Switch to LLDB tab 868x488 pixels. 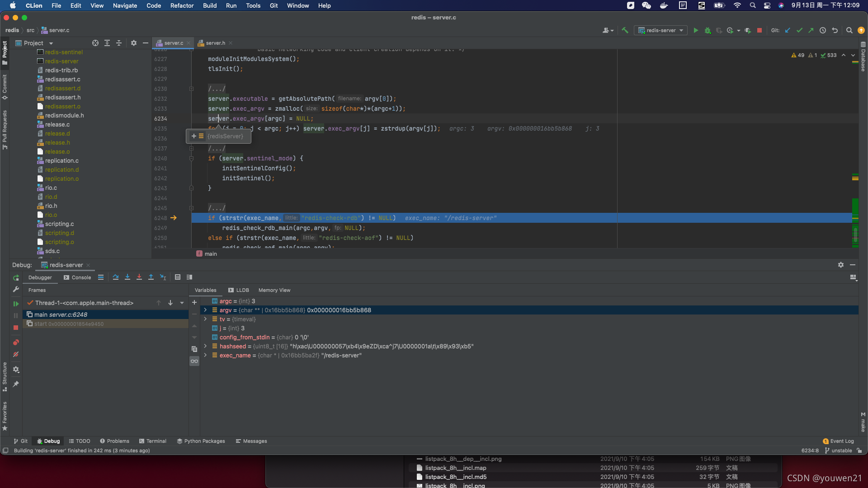click(x=238, y=290)
